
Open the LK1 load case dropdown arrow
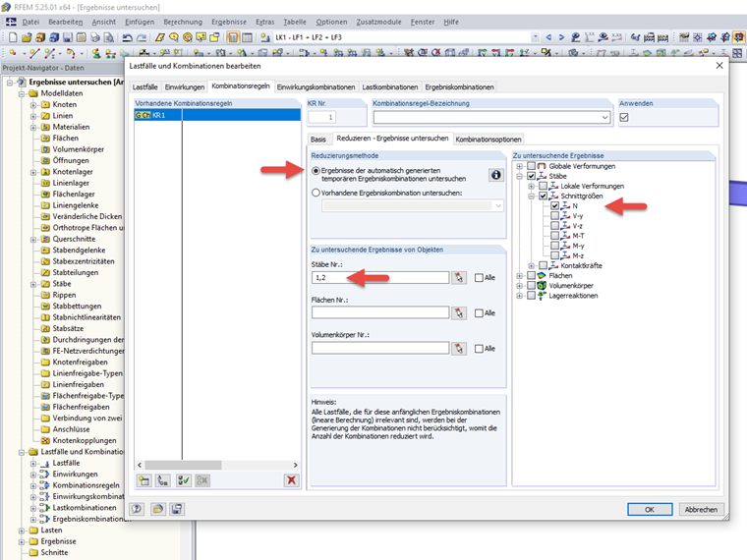[x=536, y=37]
